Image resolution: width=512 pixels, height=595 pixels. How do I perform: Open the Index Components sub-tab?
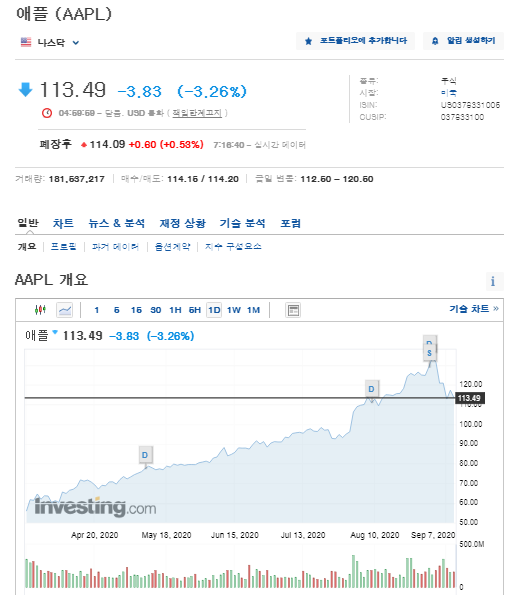pyautogui.click(x=233, y=247)
